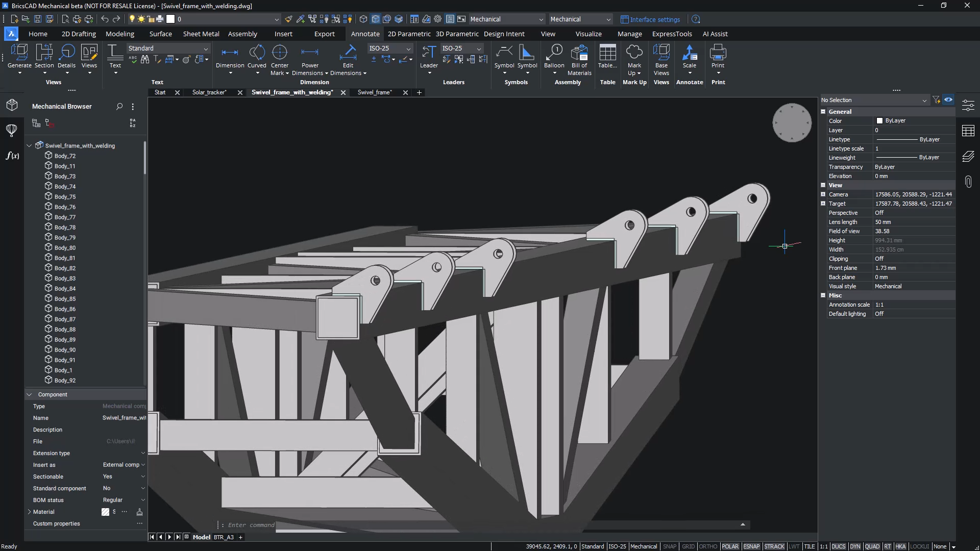
Task: Open the Sheet Metal ribbon tab
Action: tap(201, 34)
